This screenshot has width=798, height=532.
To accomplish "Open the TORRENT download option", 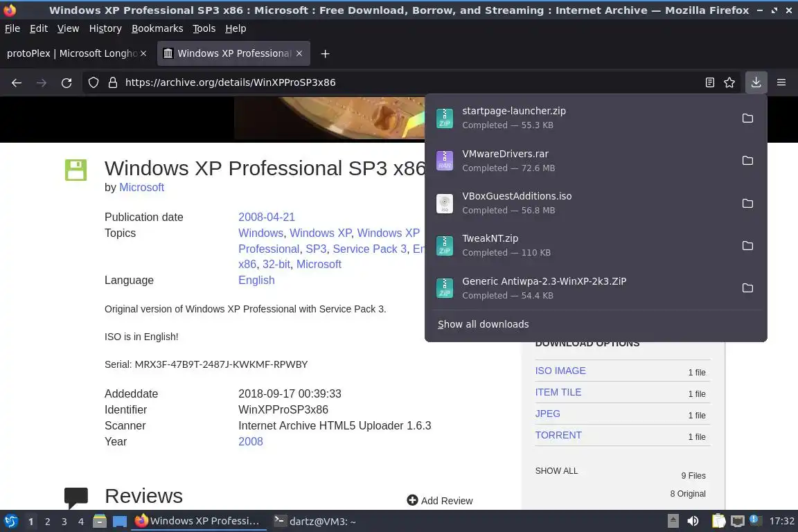I will point(558,435).
